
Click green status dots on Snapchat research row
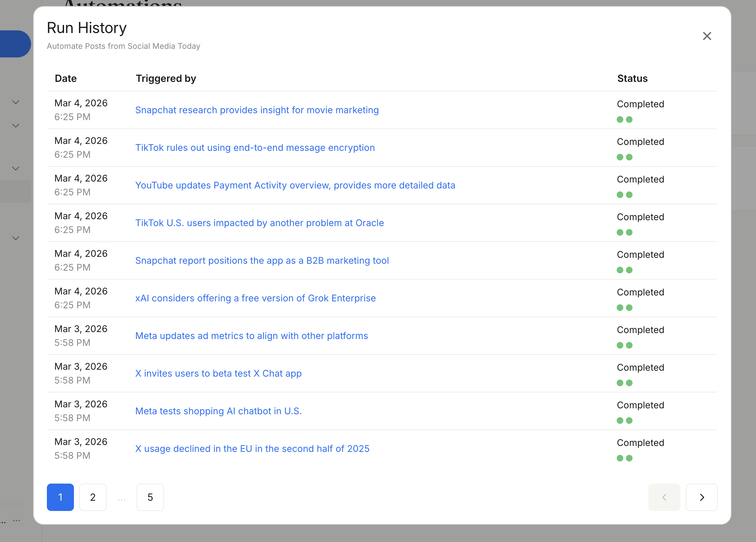(x=625, y=119)
